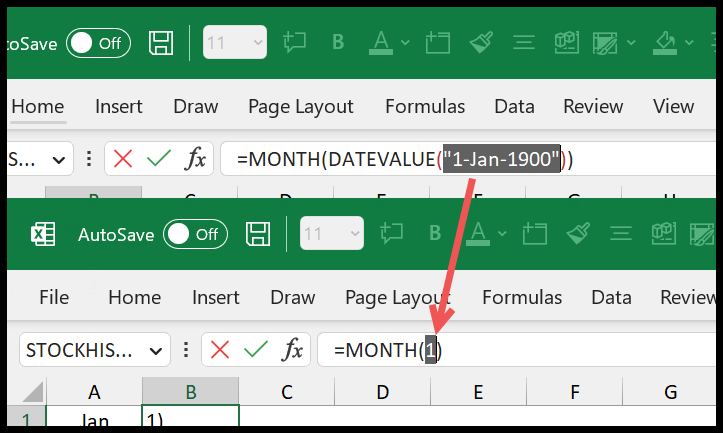Viewport: 723px width, 433px height.
Task: Select column D header
Action: 382,392
